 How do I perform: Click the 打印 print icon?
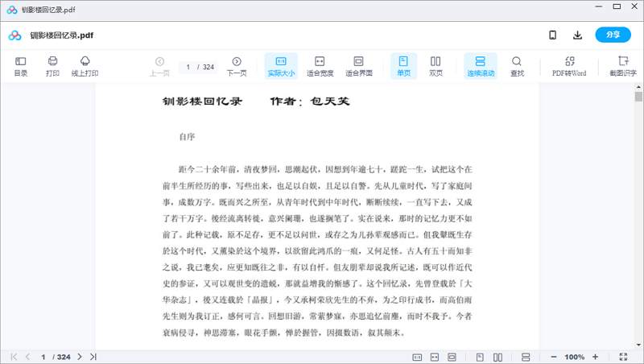coord(52,66)
